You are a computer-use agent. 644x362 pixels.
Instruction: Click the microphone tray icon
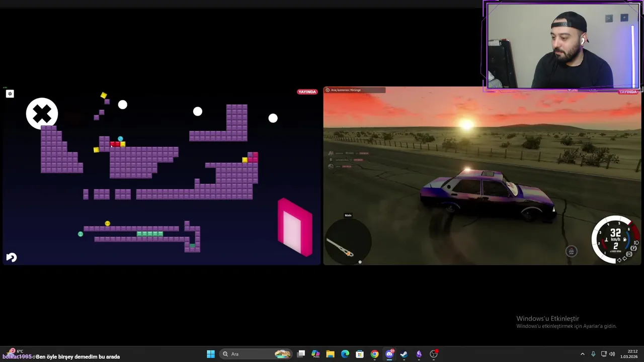pyautogui.click(x=593, y=354)
